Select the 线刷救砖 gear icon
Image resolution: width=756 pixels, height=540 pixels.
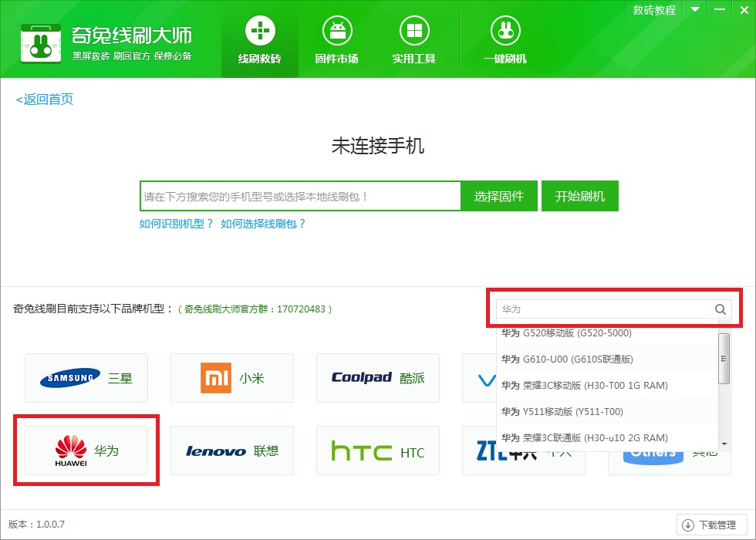tap(259, 32)
